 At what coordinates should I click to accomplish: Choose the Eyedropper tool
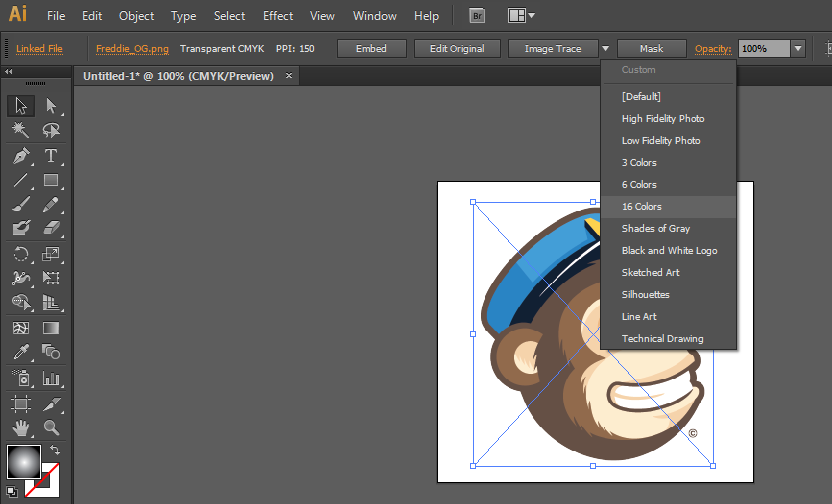[20, 352]
